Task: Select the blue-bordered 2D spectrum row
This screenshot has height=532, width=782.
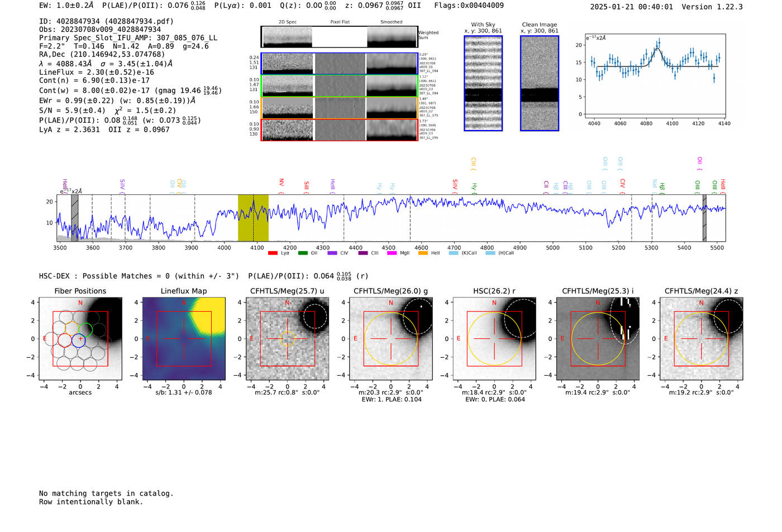Action: (x=339, y=64)
